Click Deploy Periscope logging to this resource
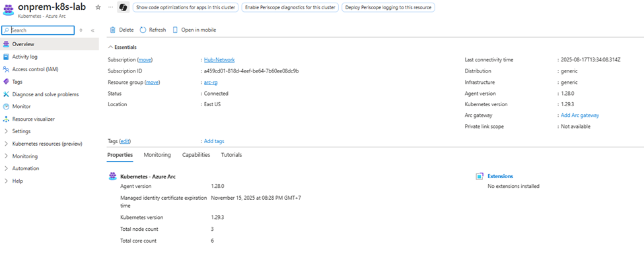This screenshot has height=275, width=644. click(x=388, y=7)
